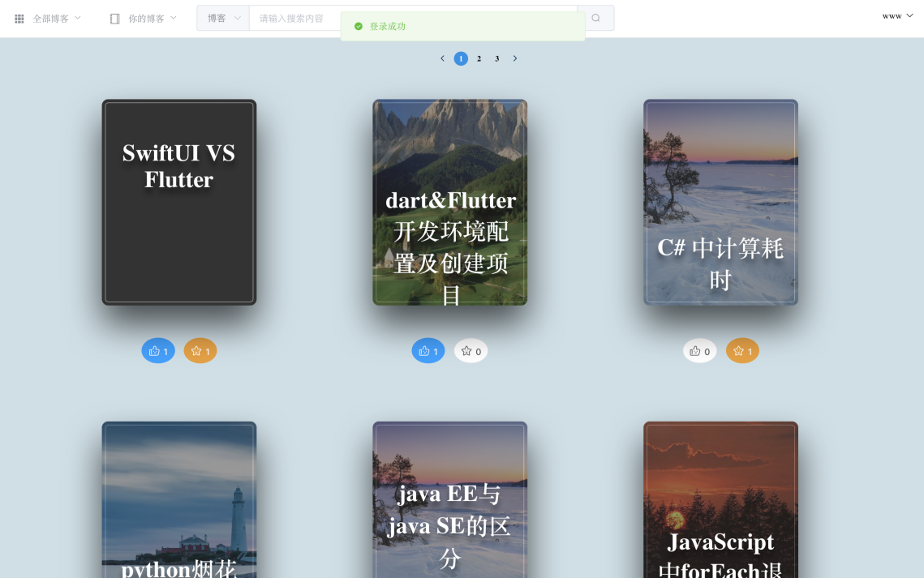Open the 全部博客 grid menu
924x578 pixels.
tap(48, 19)
